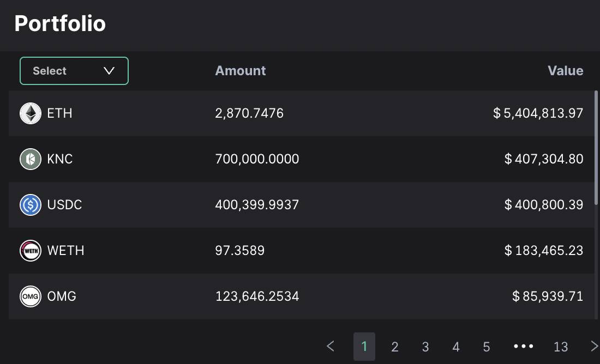The height and width of the screenshot is (364, 600).
Task: Click the KNC Kyber coin icon
Action: click(30, 159)
